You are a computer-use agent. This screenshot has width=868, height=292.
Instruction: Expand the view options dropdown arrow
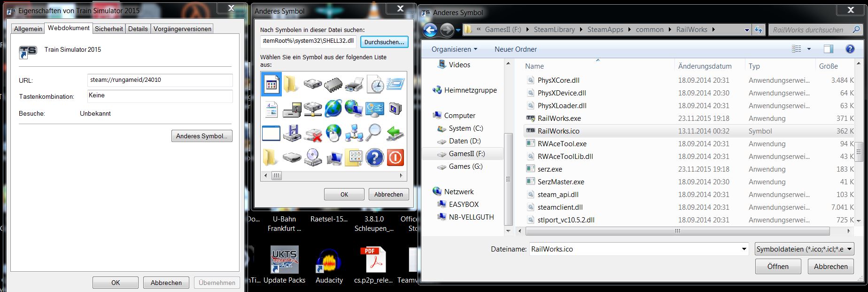tap(809, 49)
